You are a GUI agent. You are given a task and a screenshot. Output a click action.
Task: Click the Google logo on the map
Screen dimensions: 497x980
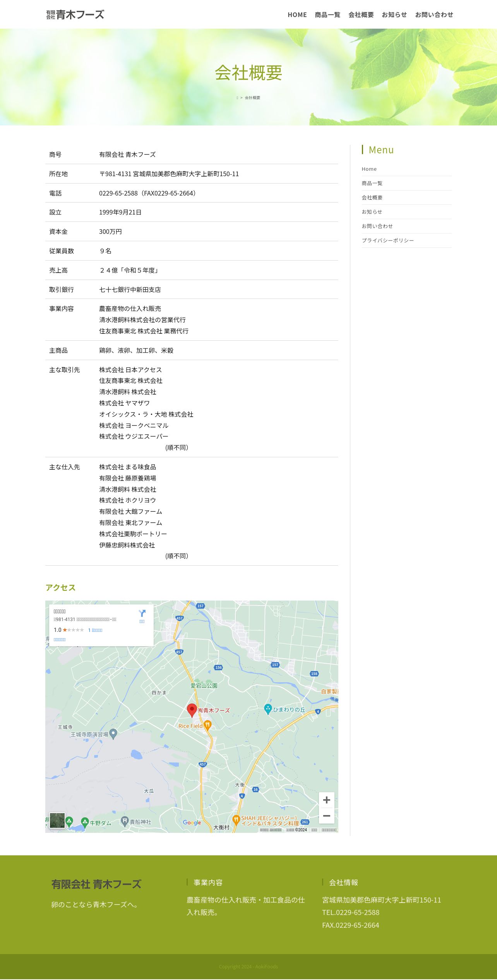tap(192, 823)
